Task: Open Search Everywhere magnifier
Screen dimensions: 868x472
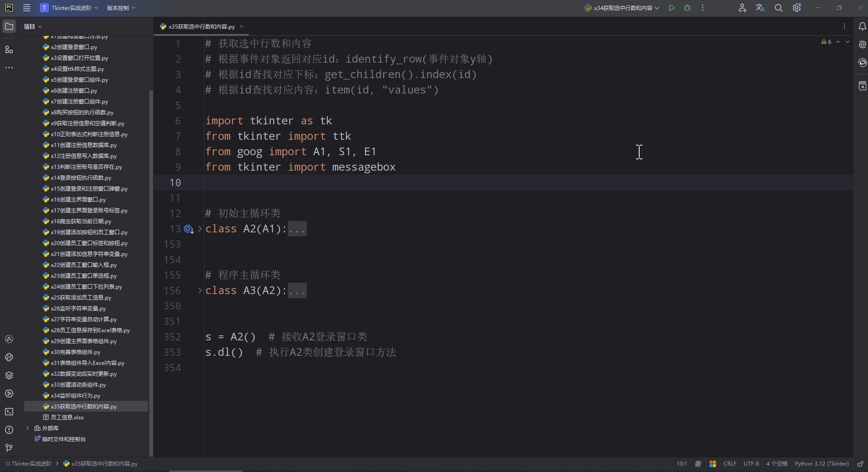Action: pyautogui.click(x=779, y=8)
